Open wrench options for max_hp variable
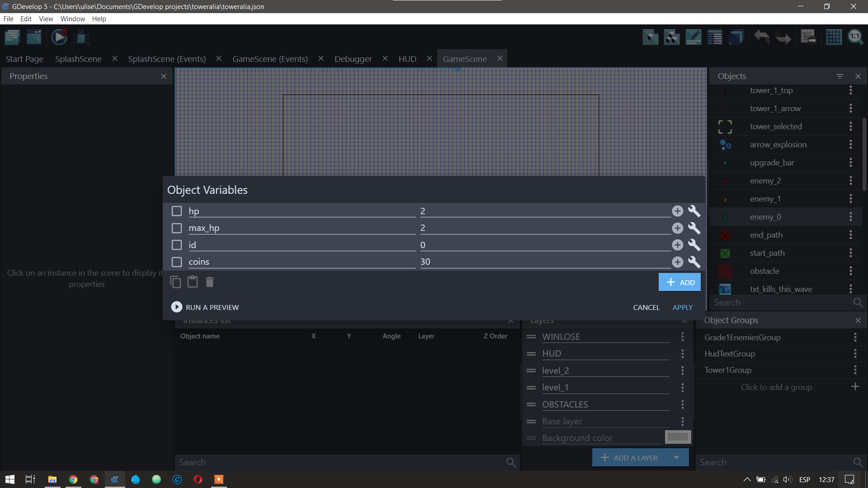Screen dimensions: 868x488 (x=694, y=228)
